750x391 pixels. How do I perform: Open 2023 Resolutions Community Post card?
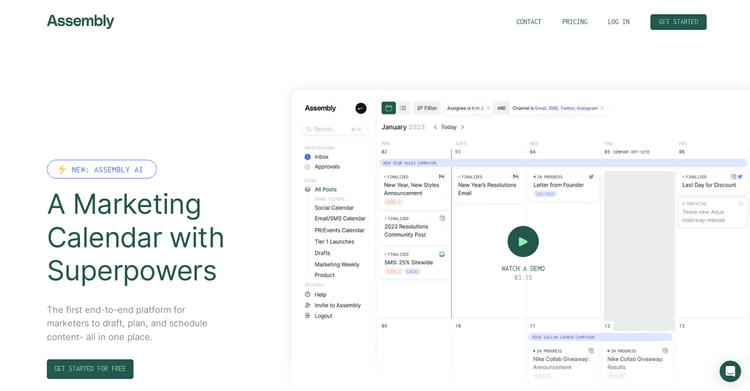414,229
